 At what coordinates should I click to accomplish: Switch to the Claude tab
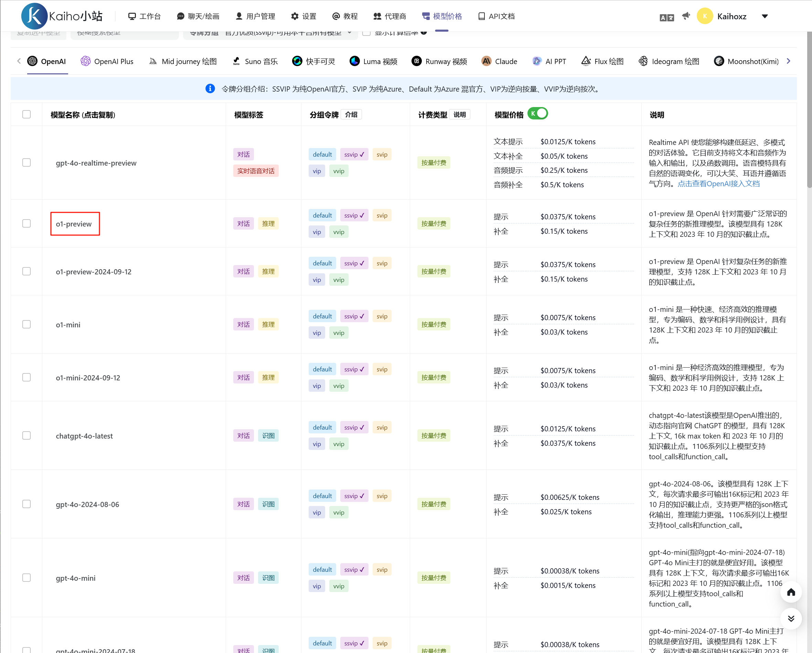(499, 61)
